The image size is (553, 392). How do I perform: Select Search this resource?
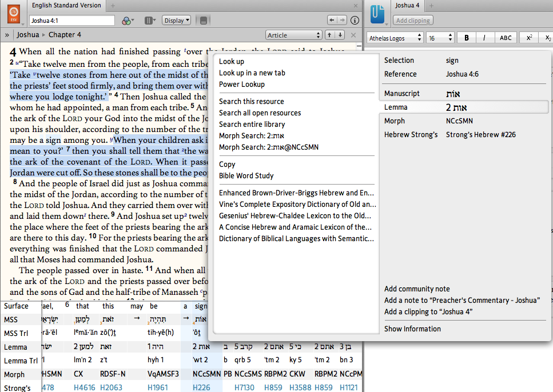click(x=251, y=102)
